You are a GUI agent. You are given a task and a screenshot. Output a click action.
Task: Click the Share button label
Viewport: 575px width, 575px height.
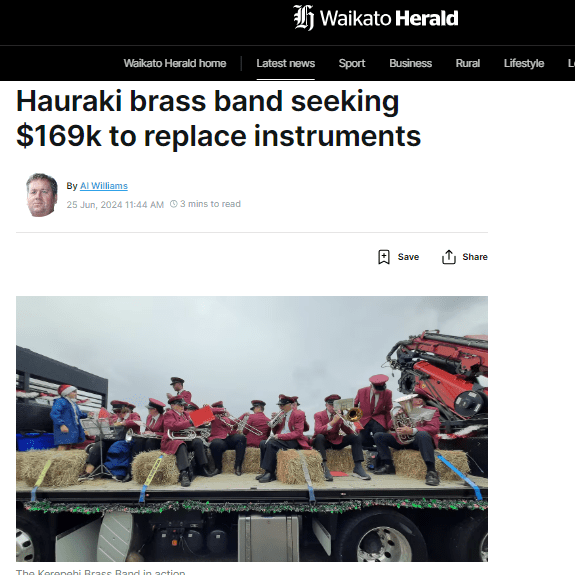(x=475, y=257)
